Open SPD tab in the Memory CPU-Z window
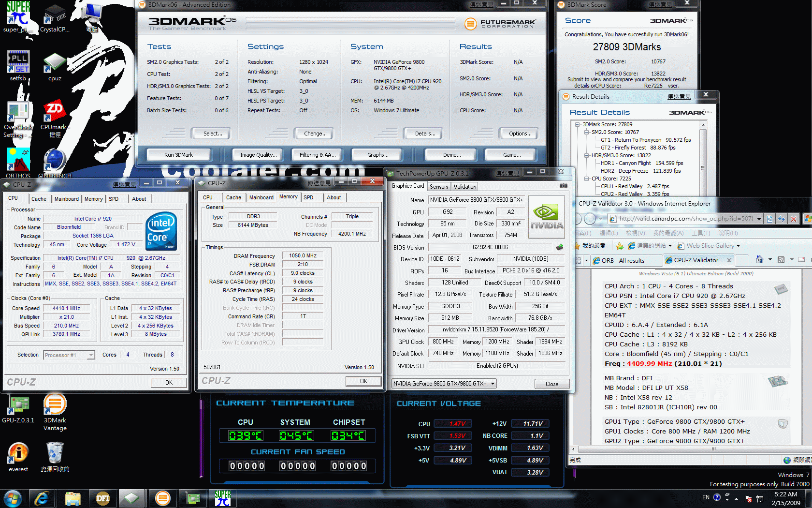 pos(308,197)
